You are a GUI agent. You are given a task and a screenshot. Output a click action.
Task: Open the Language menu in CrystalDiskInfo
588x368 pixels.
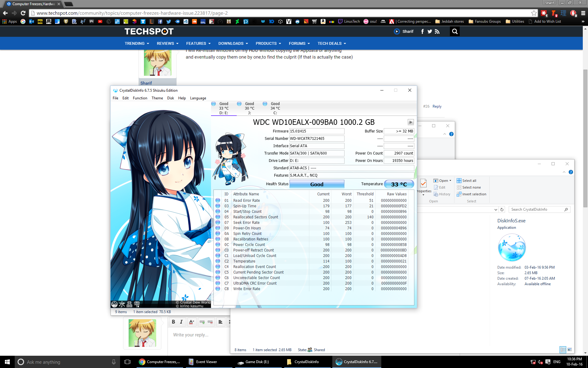[x=198, y=98]
